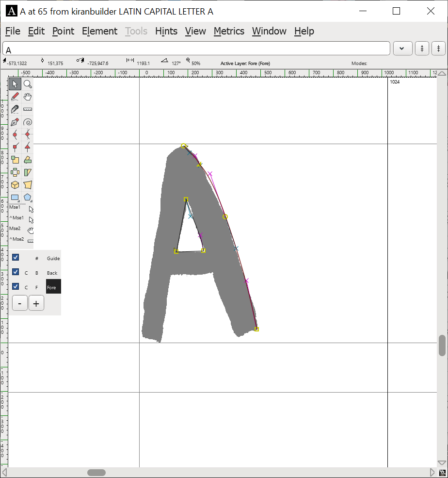This screenshot has width=448, height=478.
Task: Uncheck the Fore layer visibility checkbox
Action: point(15,286)
